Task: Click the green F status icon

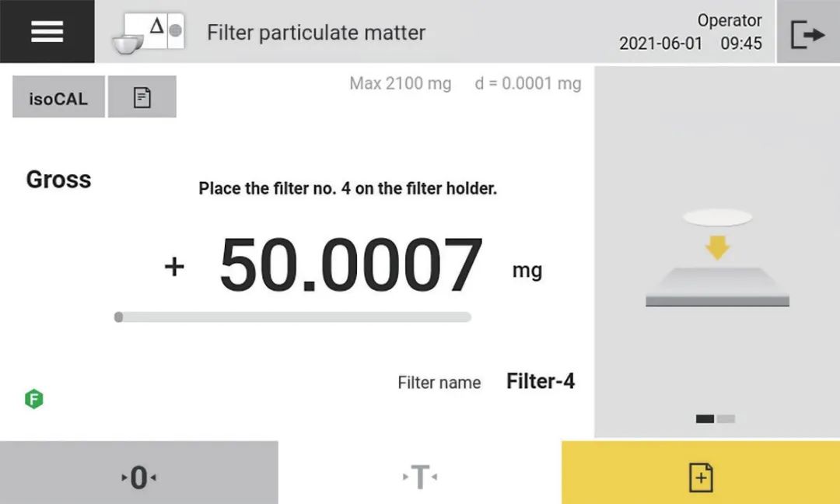Action: tap(33, 400)
